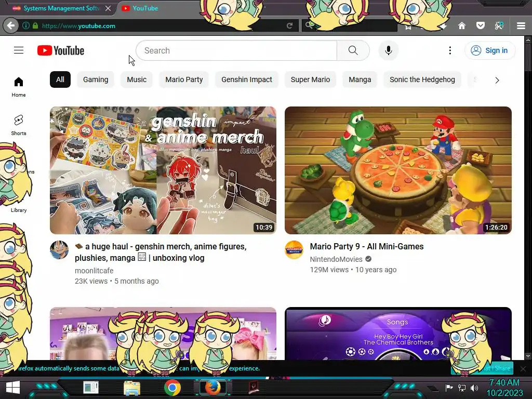Start voice search with microphone
Screen dimensions: 532x399
click(389, 50)
